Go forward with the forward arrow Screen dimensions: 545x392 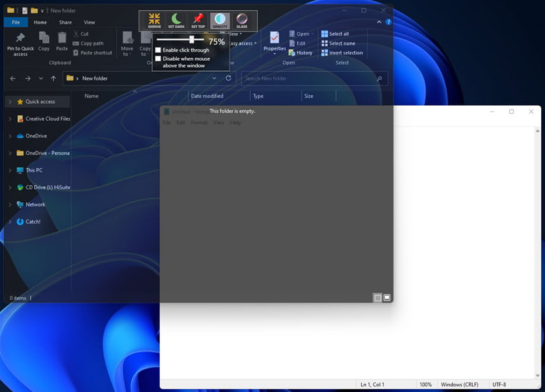tap(28, 79)
